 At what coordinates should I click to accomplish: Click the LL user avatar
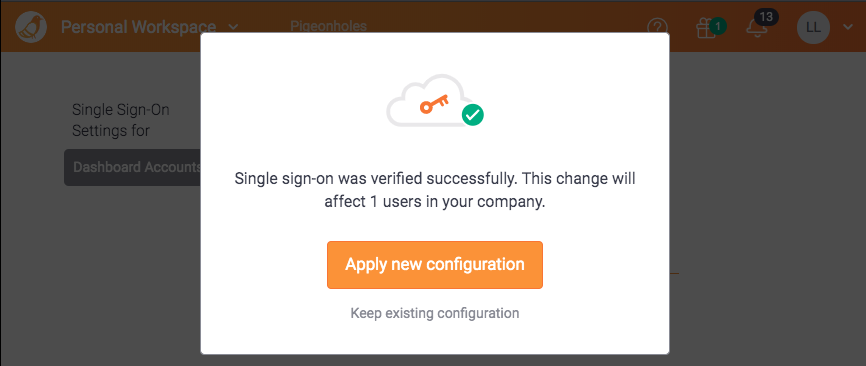pyautogui.click(x=814, y=28)
